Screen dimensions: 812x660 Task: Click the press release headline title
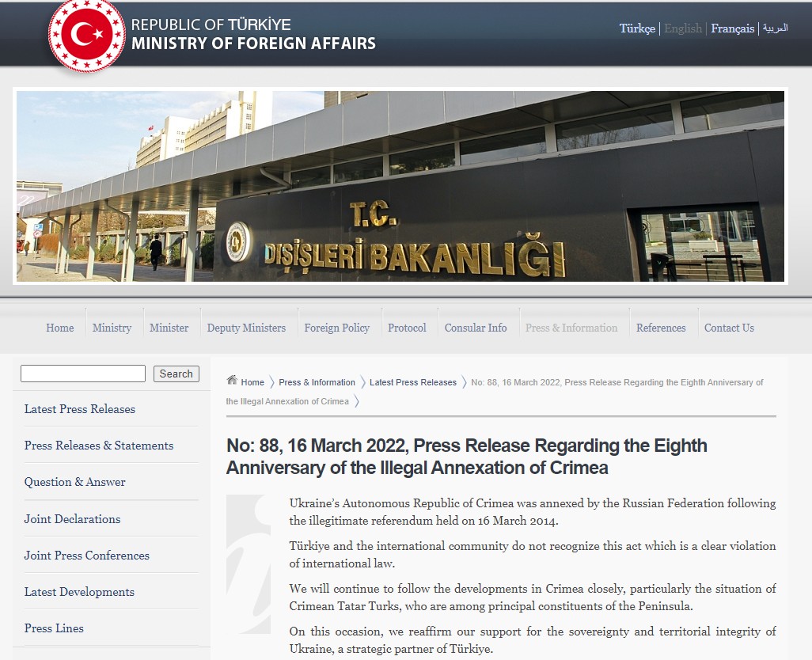point(467,457)
